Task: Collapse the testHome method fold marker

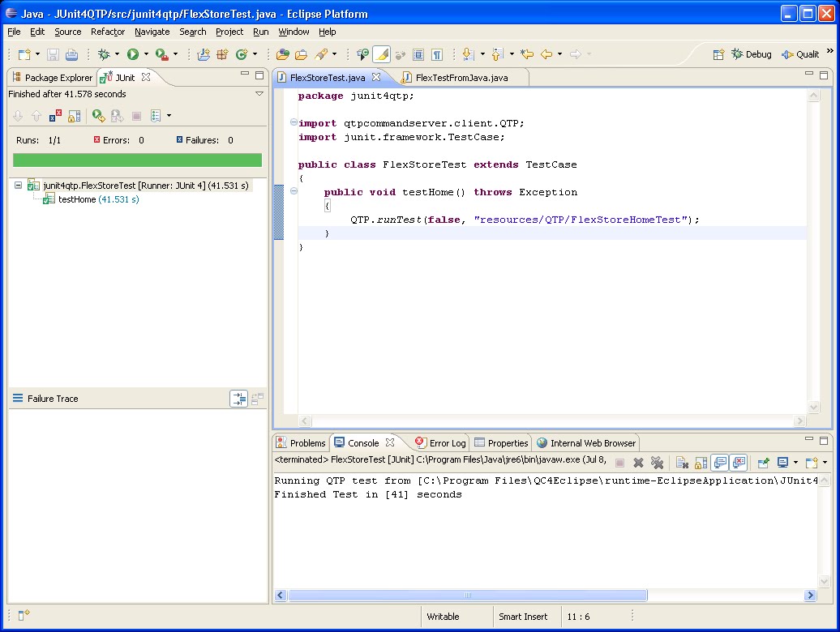Action: [x=294, y=191]
